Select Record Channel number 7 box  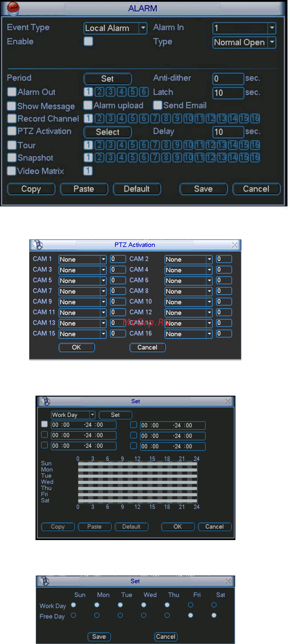155,118
